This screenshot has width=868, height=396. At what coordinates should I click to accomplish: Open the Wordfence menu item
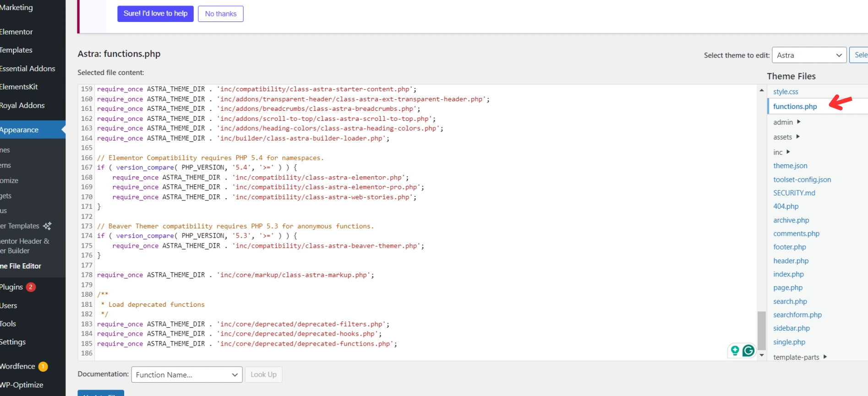point(17,366)
